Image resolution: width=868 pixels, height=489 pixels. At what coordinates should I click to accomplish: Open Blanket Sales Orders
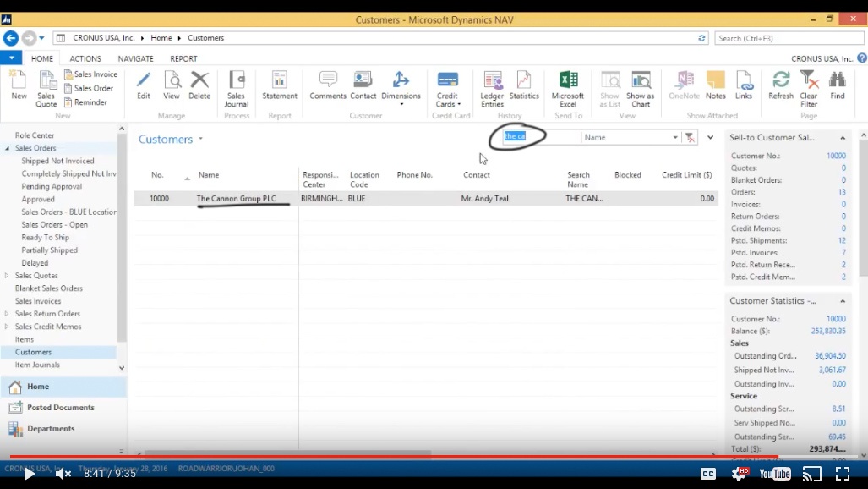(x=49, y=288)
